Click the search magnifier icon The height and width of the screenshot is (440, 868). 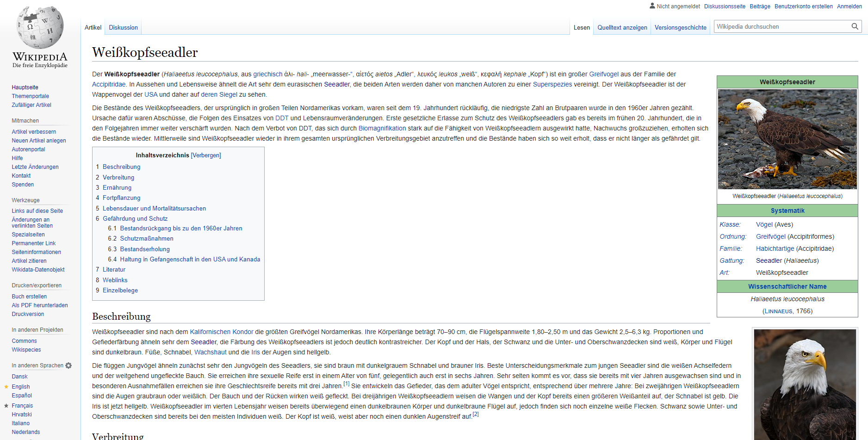(x=855, y=26)
